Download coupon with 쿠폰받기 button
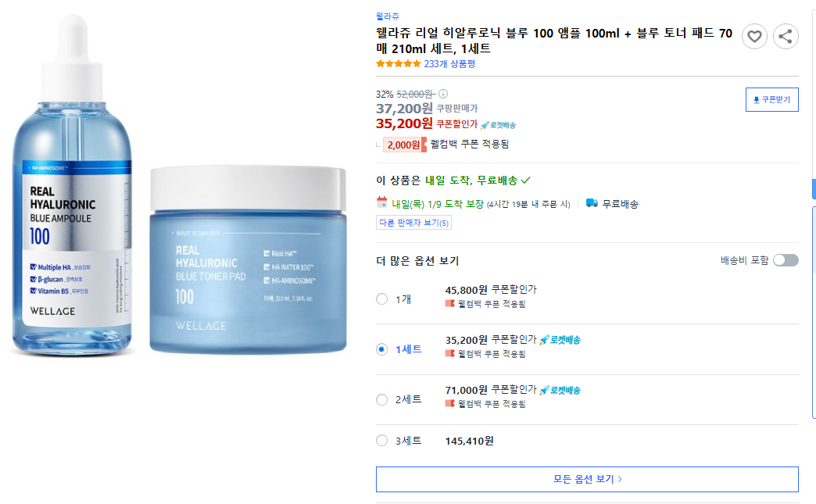816x504 pixels. click(771, 99)
